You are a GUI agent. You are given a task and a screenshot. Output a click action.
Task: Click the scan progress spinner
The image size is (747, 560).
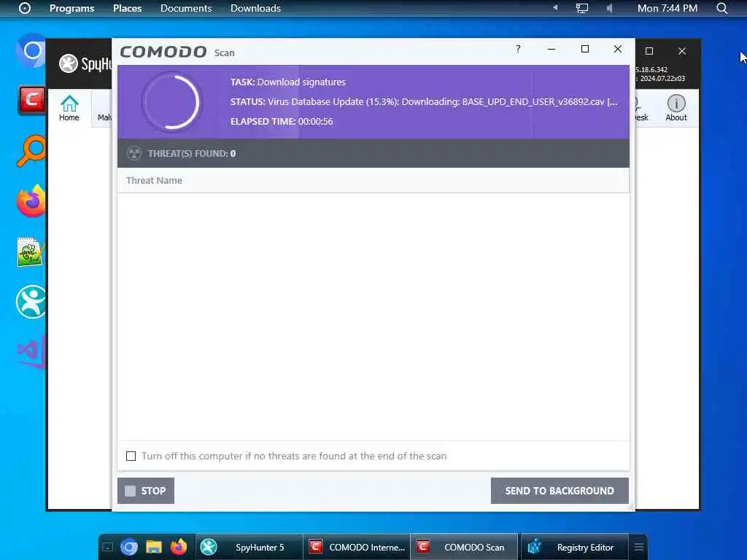point(171,101)
